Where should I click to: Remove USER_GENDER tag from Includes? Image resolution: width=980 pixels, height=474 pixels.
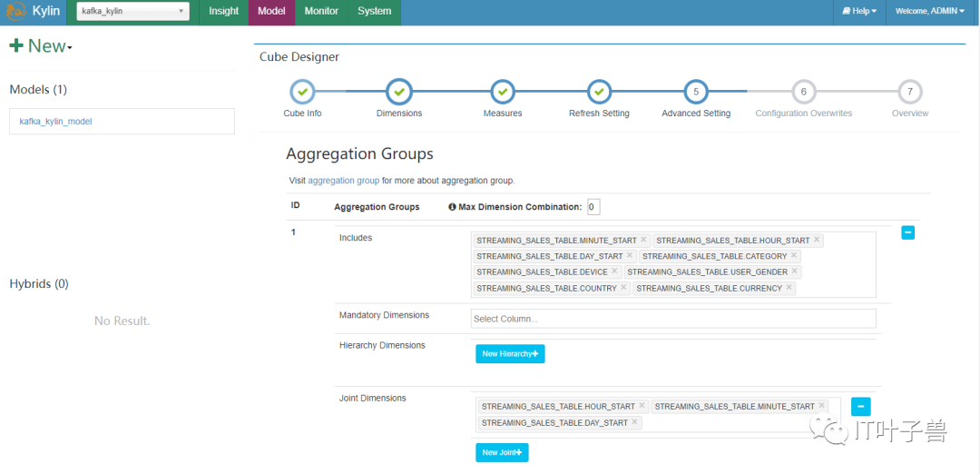(x=794, y=271)
